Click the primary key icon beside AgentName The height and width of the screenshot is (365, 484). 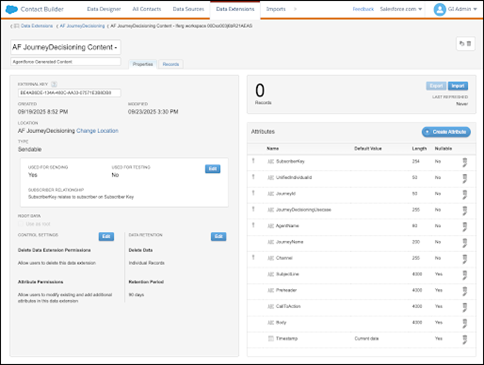(253, 225)
